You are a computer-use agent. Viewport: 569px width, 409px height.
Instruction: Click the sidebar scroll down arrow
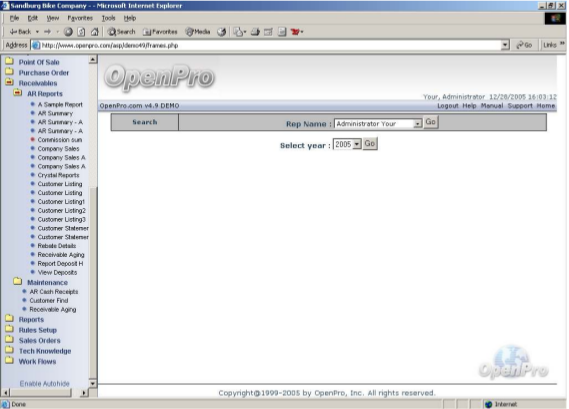pyautogui.click(x=93, y=383)
